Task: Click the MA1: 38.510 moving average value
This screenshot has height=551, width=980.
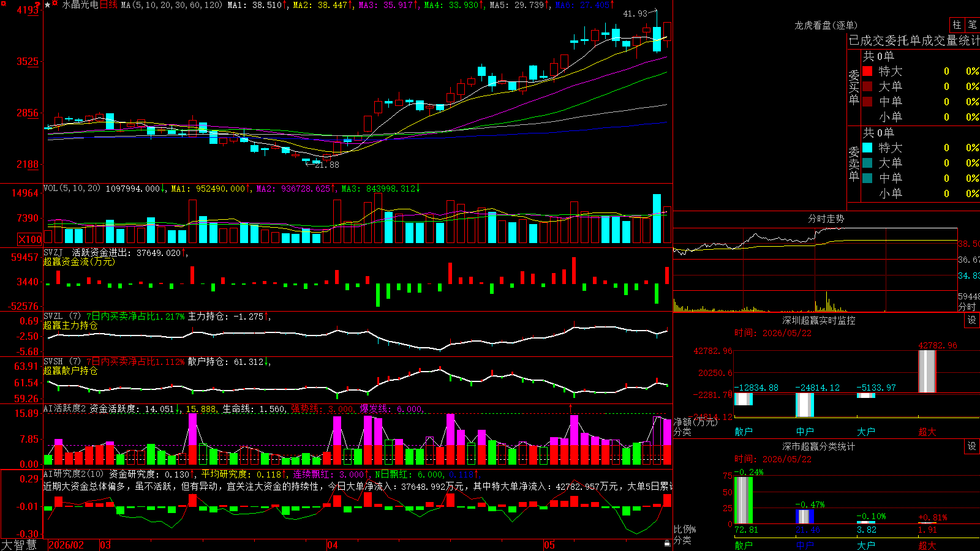Action: (x=257, y=5)
